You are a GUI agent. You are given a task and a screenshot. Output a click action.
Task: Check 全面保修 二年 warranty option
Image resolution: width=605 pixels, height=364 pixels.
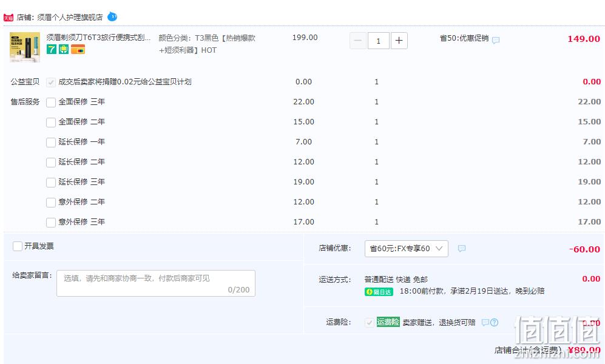coord(51,122)
